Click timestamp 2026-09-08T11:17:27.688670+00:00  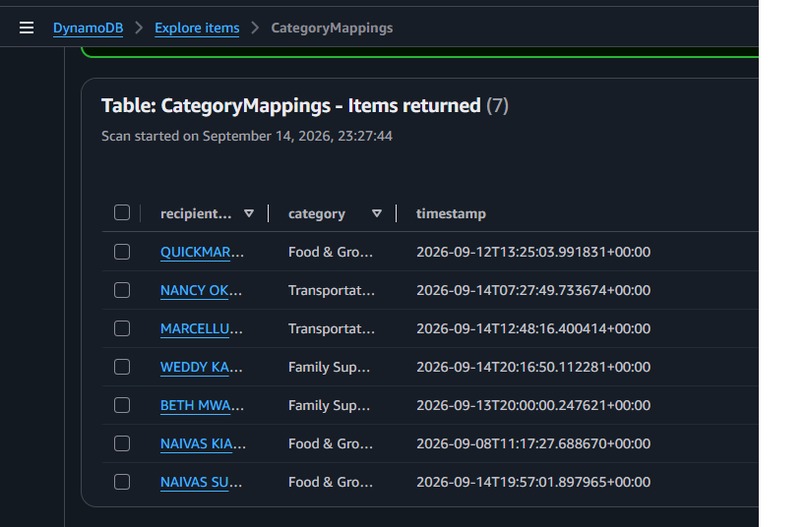534,444
